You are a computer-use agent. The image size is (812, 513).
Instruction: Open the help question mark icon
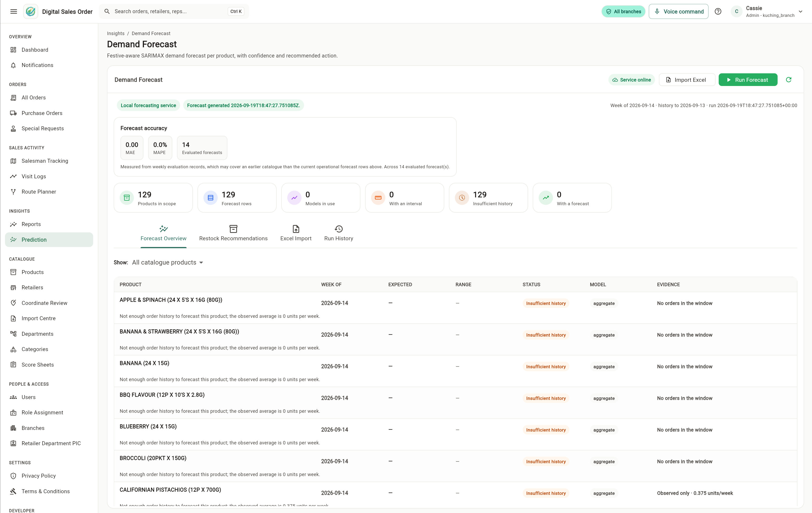point(718,12)
